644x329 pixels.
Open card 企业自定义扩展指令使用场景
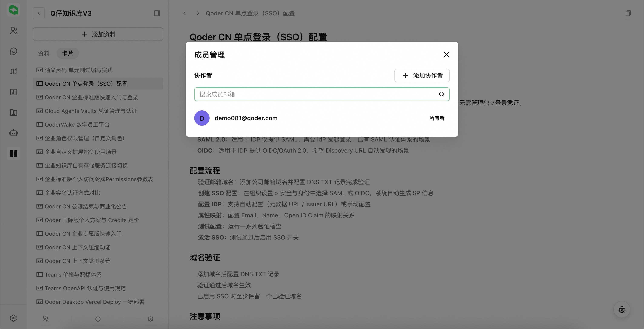98,152
